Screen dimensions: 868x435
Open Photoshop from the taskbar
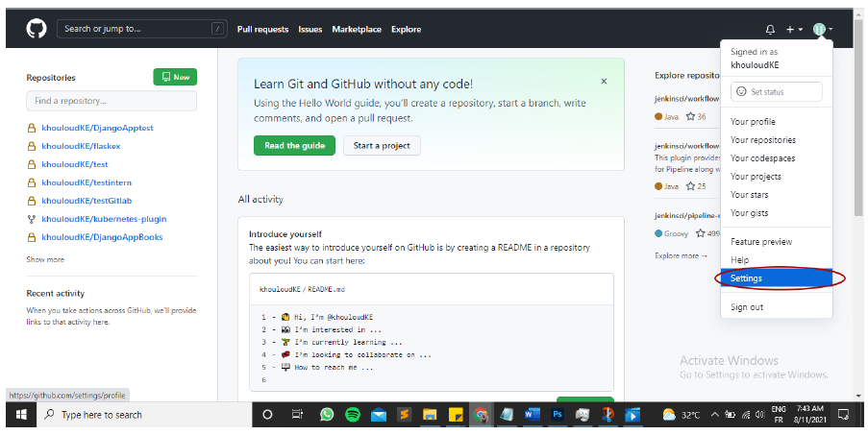558,415
